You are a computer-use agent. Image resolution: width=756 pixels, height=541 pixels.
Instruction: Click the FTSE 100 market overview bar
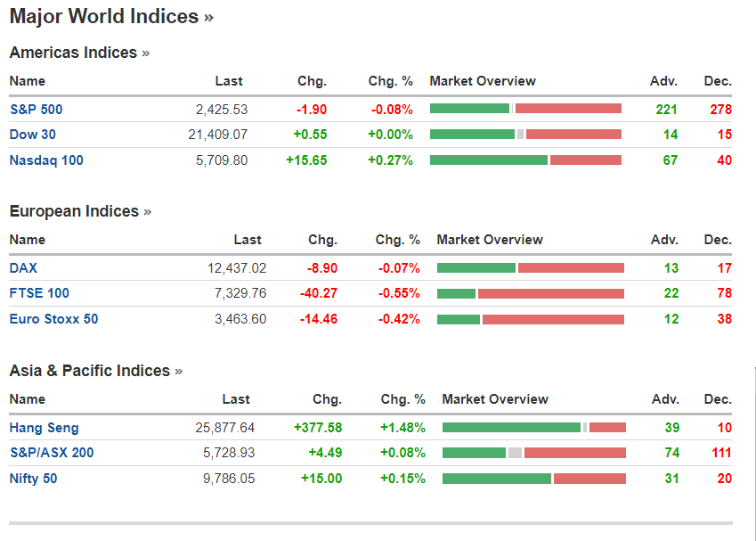[530, 293]
